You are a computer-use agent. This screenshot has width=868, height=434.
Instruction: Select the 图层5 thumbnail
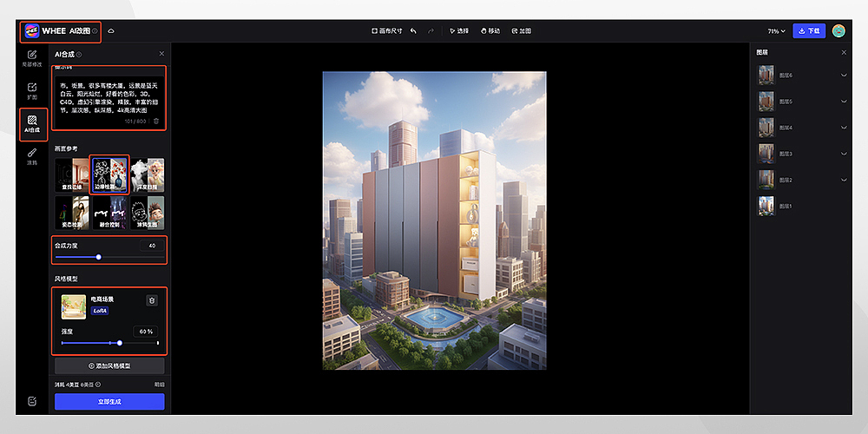coord(766,102)
